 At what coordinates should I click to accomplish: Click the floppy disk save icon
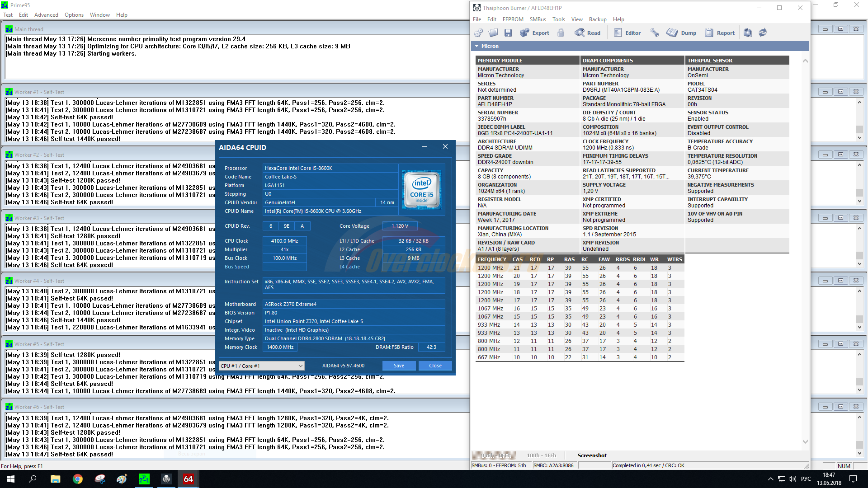pyautogui.click(x=508, y=33)
